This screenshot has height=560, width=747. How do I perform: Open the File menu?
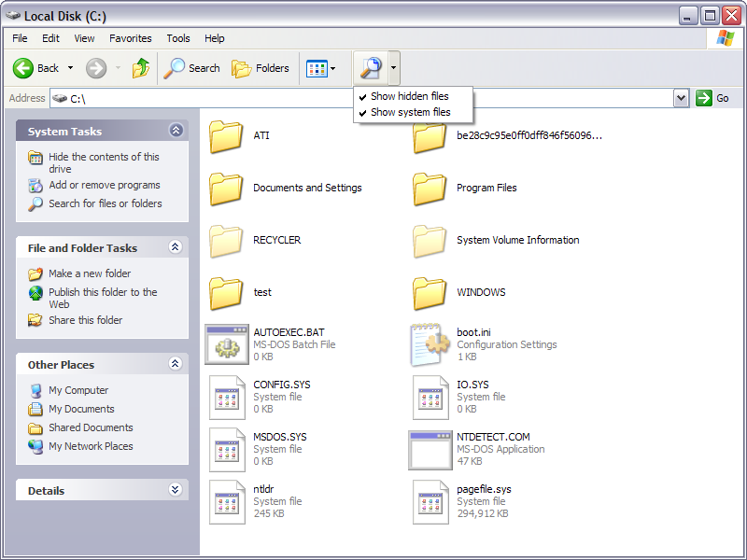20,38
